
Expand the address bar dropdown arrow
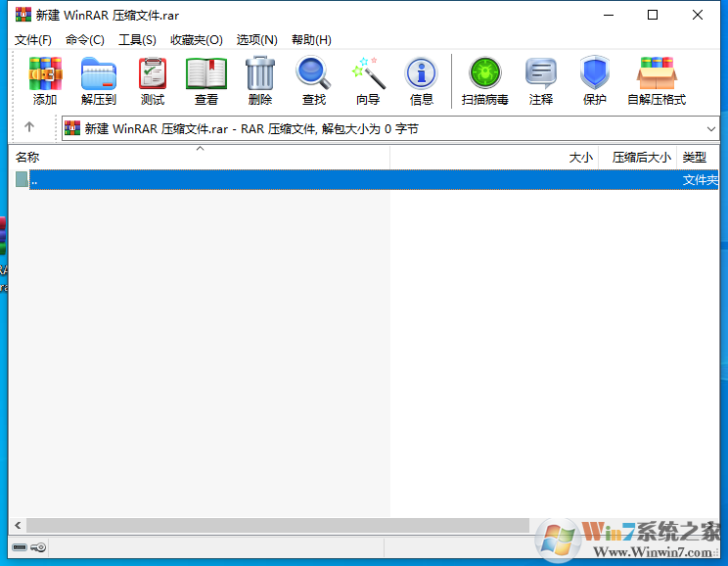[710, 128]
